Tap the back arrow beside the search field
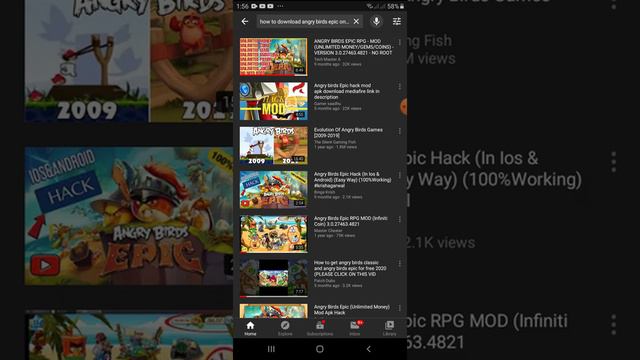This screenshot has width=640, height=360. coord(244,21)
